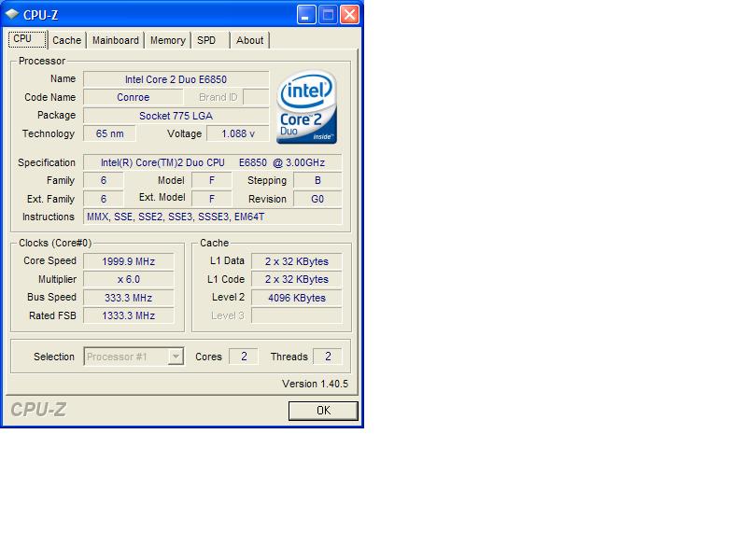
Task: Open the Mainboard tab
Action: [x=116, y=40]
